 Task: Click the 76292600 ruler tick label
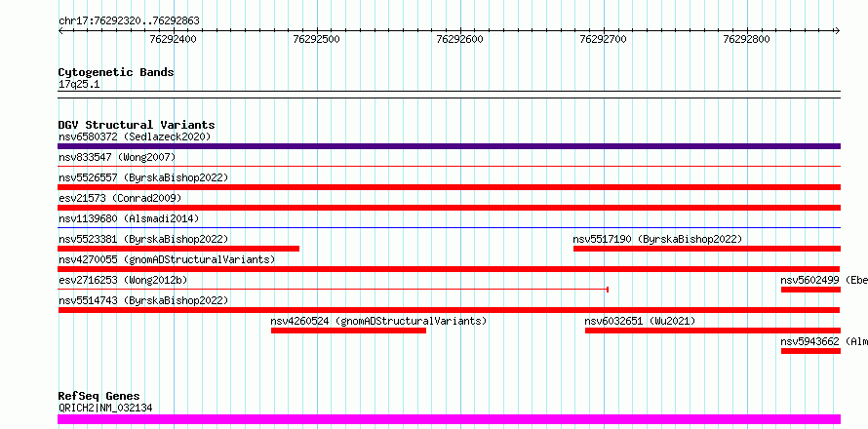click(x=460, y=39)
